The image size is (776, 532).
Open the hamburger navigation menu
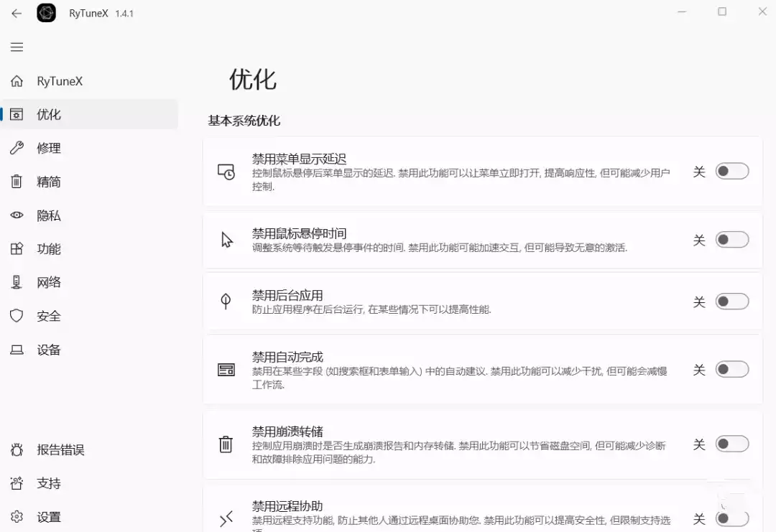17,47
